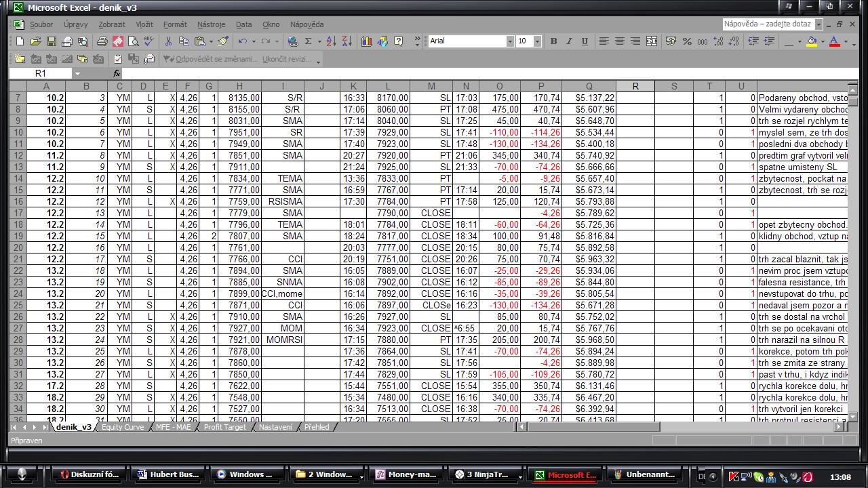Paste from clipboard
Viewport: 868px width, 488px height.
point(199,41)
